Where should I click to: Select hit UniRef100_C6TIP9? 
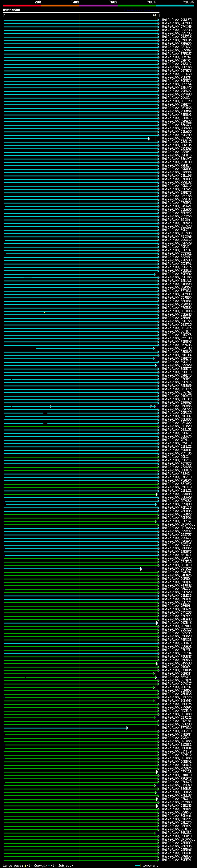click(x=176, y=101)
